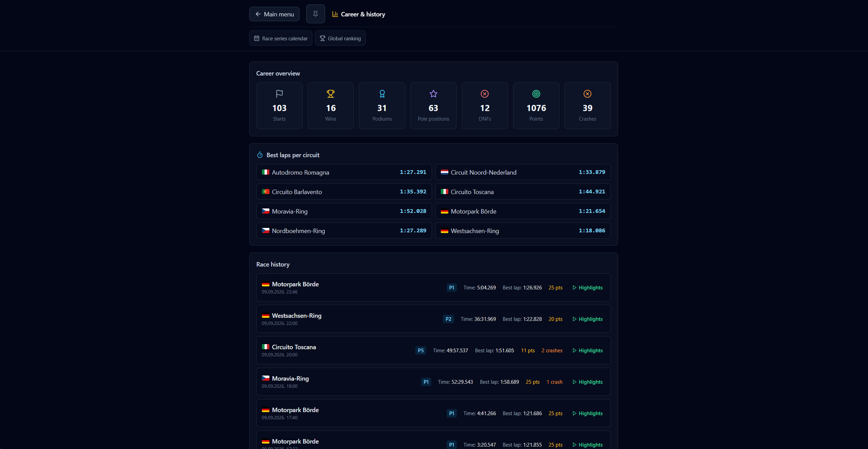Screen dimensions: 868x449
Task: Click the P5 badge on Circuito Toscana race
Action: coord(421,350)
